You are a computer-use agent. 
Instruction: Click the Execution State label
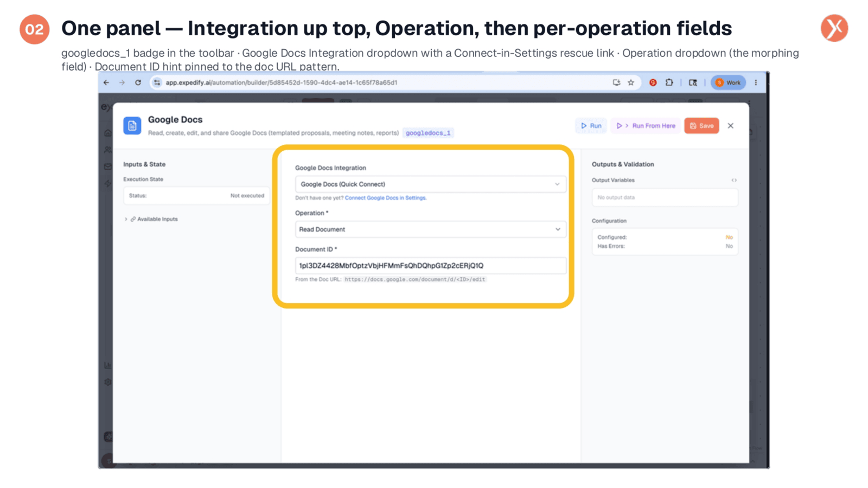click(143, 179)
